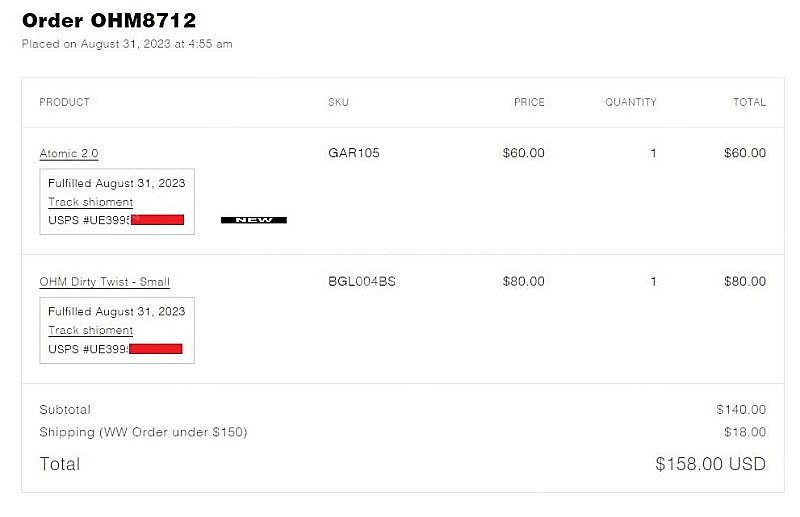This screenshot has height=517, width=800.
Task: Click the $140.00 subtotal amount
Action: coord(741,410)
